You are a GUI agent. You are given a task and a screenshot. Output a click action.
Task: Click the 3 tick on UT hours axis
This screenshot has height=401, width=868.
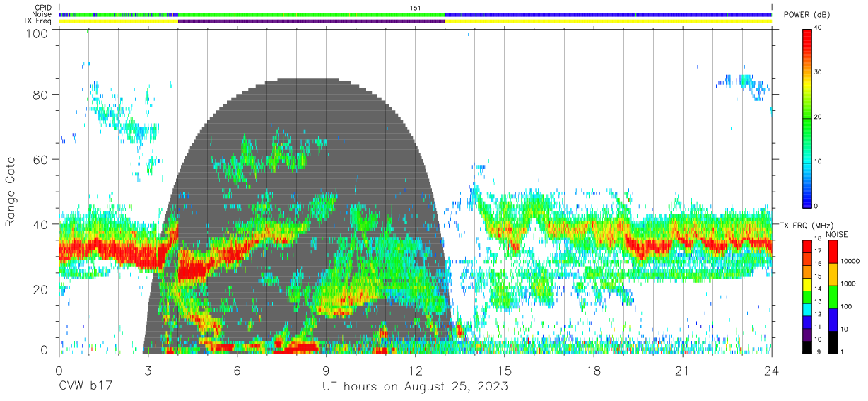pos(148,371)
